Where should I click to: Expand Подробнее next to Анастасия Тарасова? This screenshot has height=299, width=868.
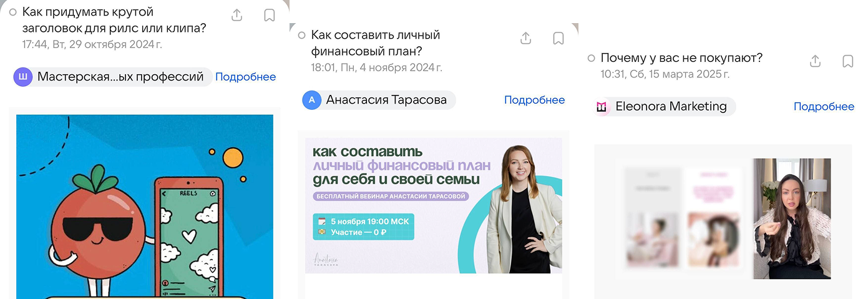[534, 100]
